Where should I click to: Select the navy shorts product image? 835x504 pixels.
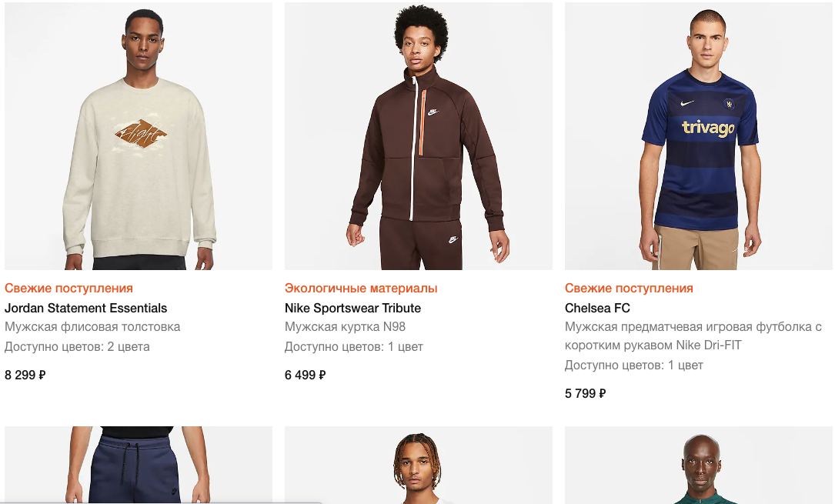(x=139, y=465)
